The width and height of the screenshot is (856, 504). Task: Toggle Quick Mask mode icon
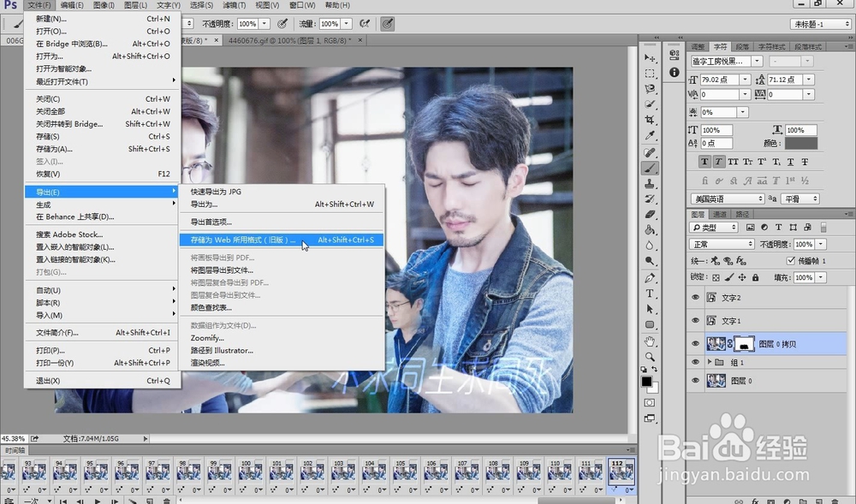650,402
